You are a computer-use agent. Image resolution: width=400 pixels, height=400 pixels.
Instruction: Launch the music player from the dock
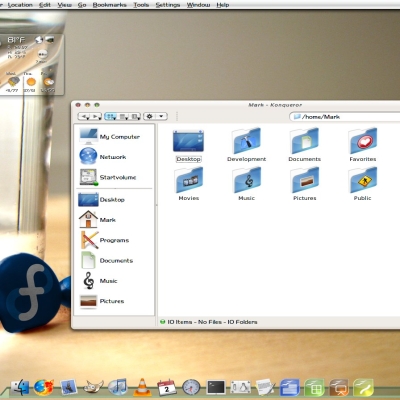click(x=118, y=387)
